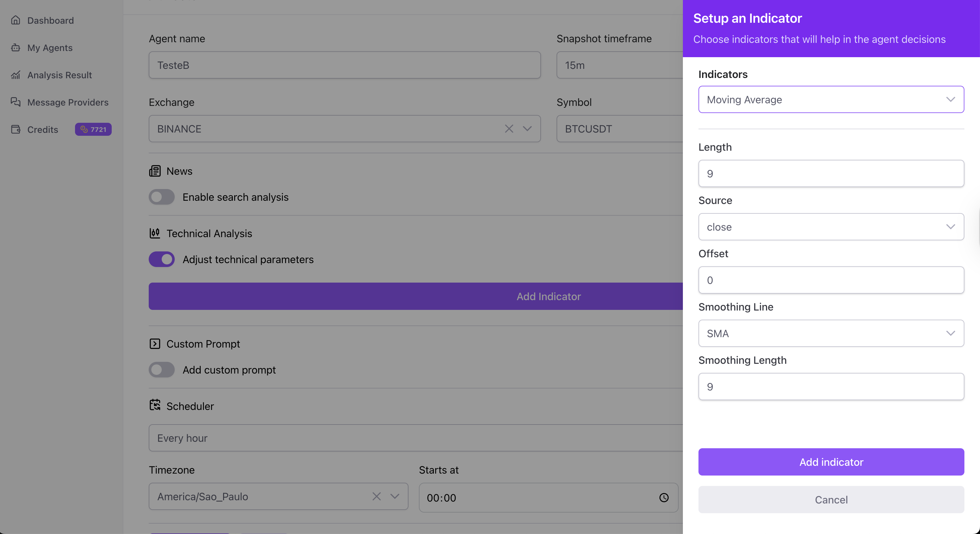
Task: Open the Smoothing Line SMA dropdown
Action: click(x=831, y=333)
